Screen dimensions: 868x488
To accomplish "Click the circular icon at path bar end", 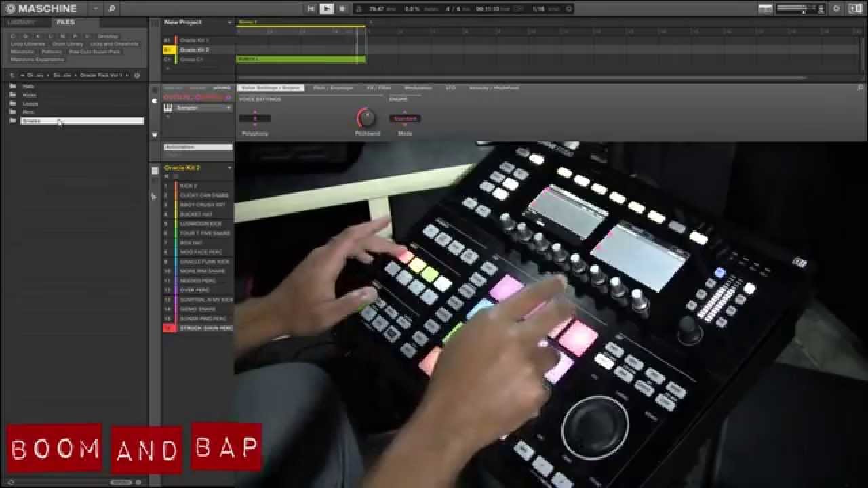I will click(136, 75).
